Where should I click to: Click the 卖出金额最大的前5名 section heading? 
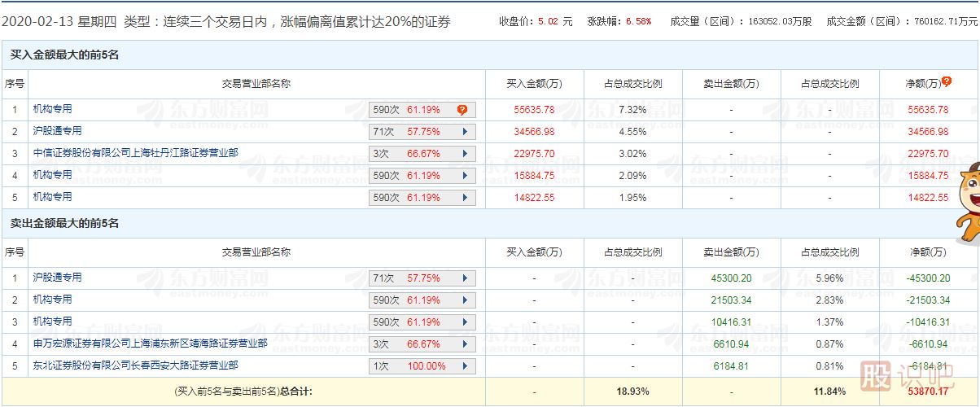click(63, 223)
